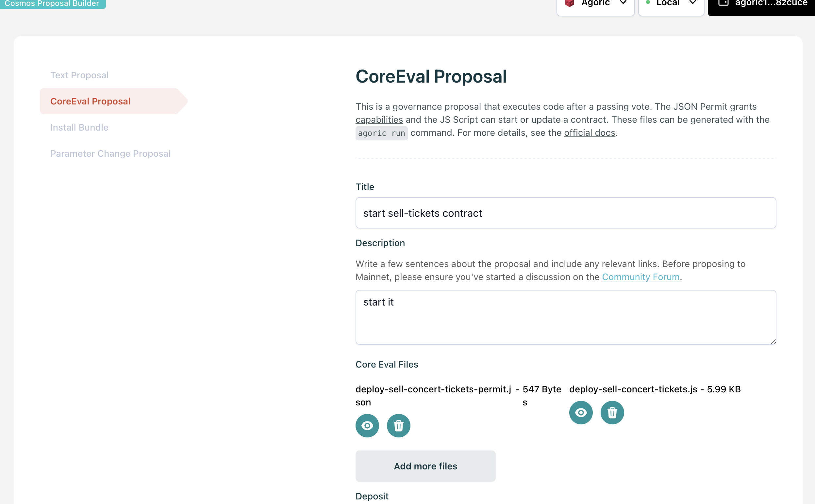Image resolution: width=815 pixels, height=504 pixels.
Task: Open the capabilities link
Action: [x=379, y=120]
